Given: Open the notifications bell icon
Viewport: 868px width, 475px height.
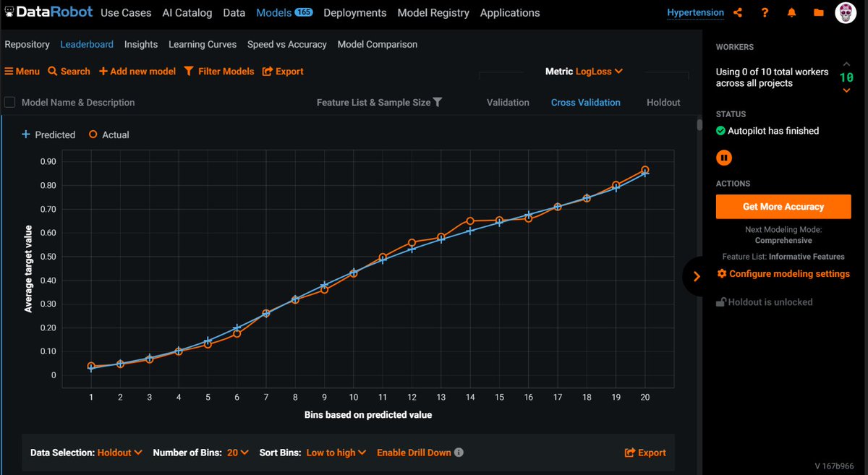Looking at the screenshot, I should click(792, 13).
